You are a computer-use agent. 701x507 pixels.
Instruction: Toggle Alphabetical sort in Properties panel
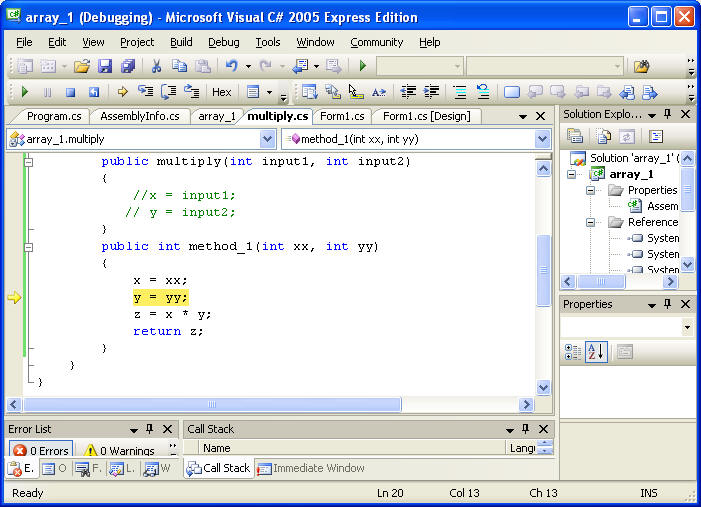click(x=596, y=351)
